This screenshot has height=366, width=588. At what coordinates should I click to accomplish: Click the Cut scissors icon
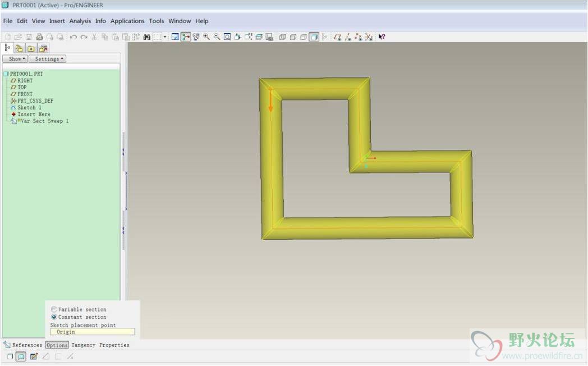coord(94,36)
